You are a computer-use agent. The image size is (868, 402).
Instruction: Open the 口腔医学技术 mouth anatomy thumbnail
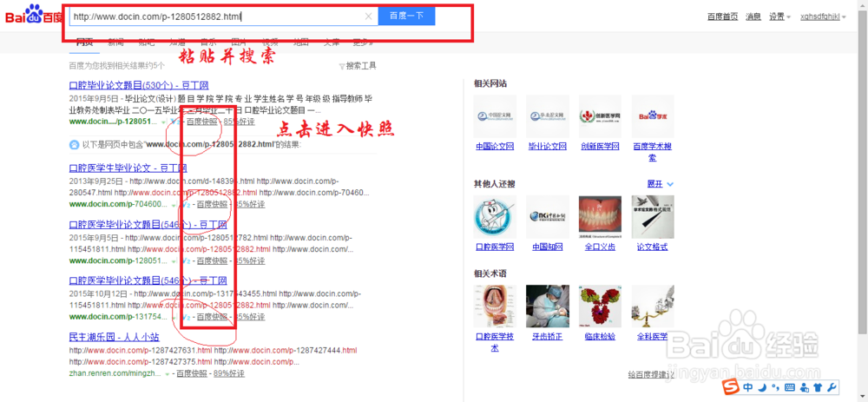click(495, 306)
